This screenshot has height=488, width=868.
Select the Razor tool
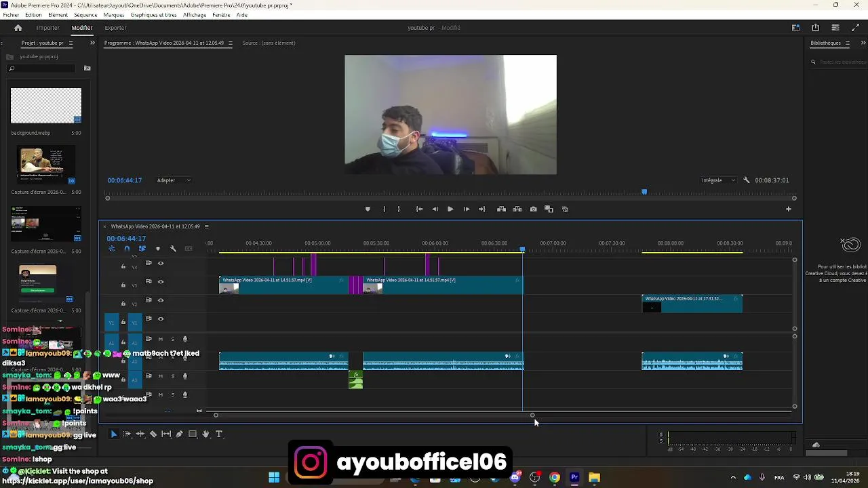point(153,434)
